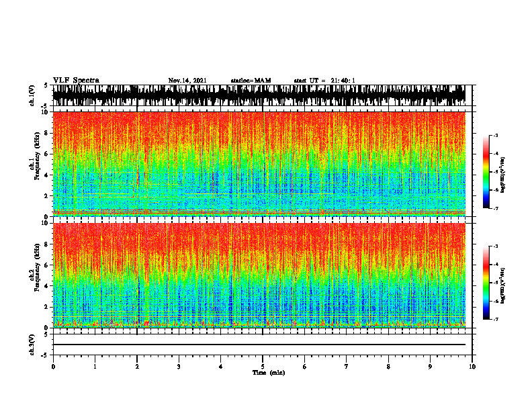532x411 pixels.
Task: Click inside the ch.2 spectrogram panel
Action: (259, 275)
